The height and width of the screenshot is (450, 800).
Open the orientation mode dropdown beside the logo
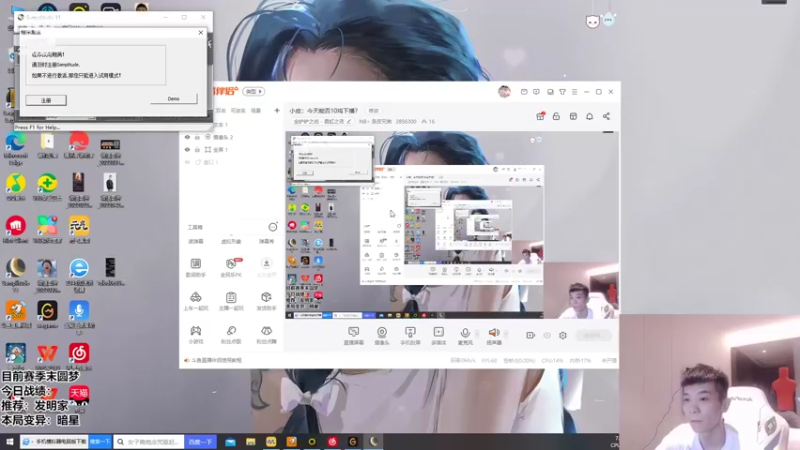coord(254,91)
